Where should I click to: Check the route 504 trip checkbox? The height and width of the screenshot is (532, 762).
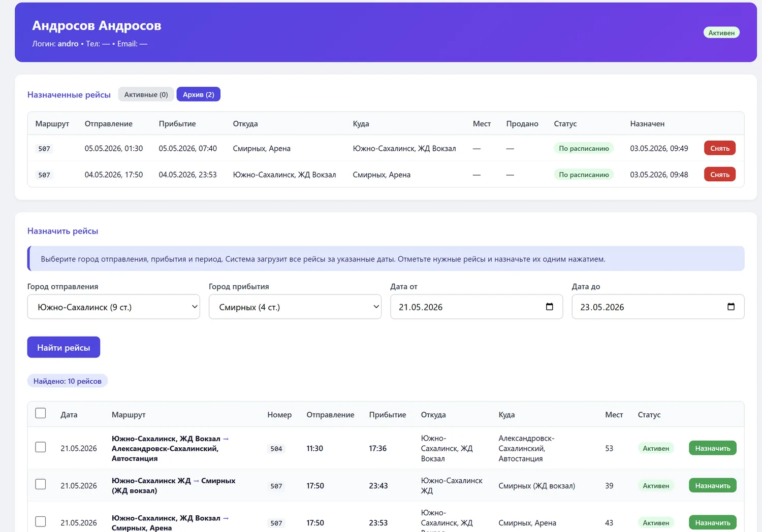coord(41,447)
